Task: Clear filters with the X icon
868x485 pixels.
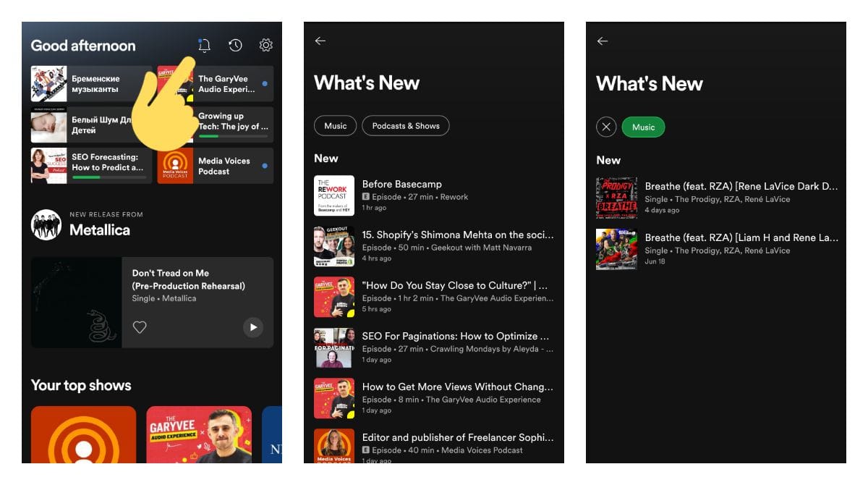Action: (x=606, y=127)
